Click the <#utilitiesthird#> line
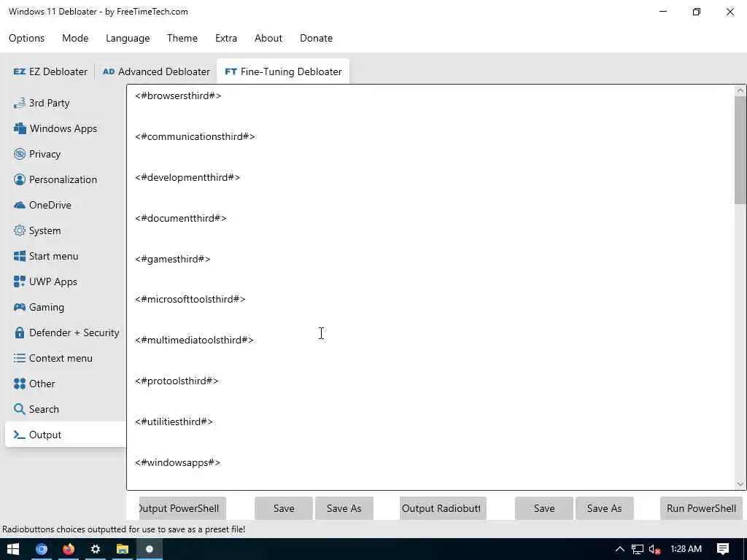This screenshot has width=747, height=560. click(x=174, y=422)
